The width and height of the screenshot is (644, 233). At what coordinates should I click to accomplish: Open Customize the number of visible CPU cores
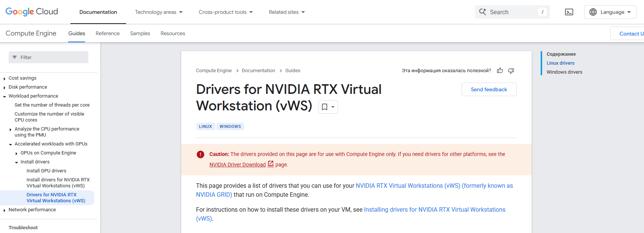click(49, 117)
